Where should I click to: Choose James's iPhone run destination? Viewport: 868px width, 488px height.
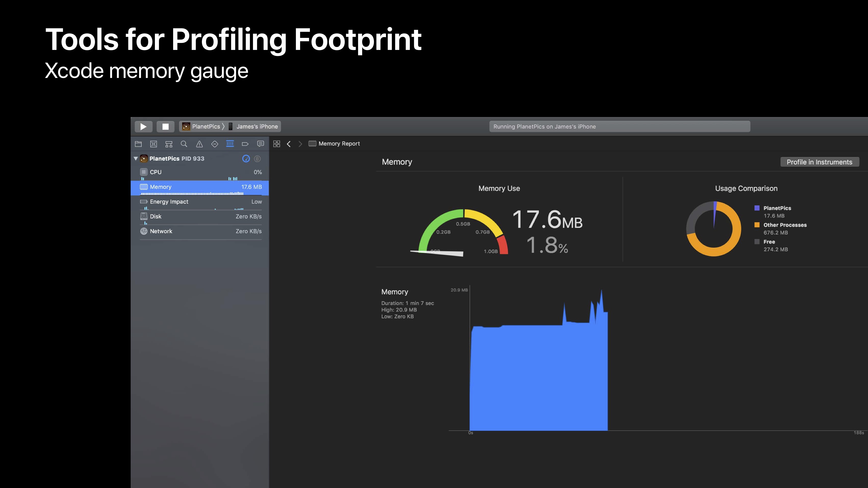point(257,127)
